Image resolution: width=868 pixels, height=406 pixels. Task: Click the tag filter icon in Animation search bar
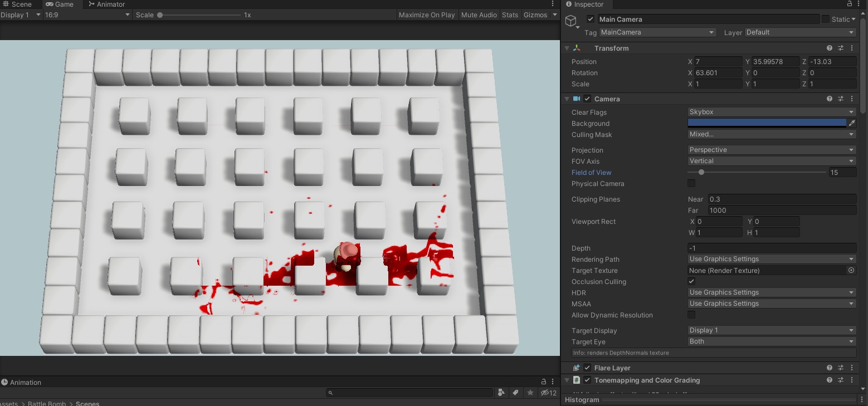coord(515,393)
